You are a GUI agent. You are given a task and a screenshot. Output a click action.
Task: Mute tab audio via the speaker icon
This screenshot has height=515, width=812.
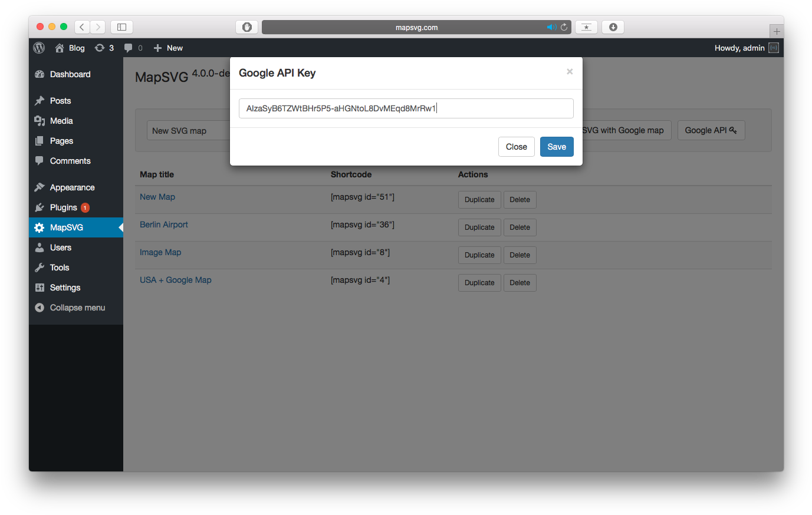pyautogui.click(x=551, y=27)
